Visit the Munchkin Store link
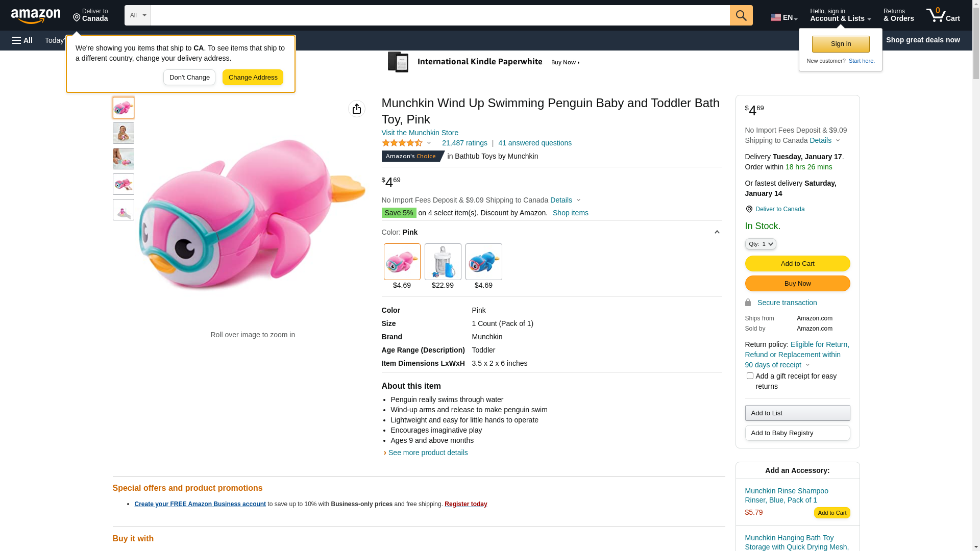The height and width of the screenshot is (551, 980). pyautogui.click(x=420, y=133)
